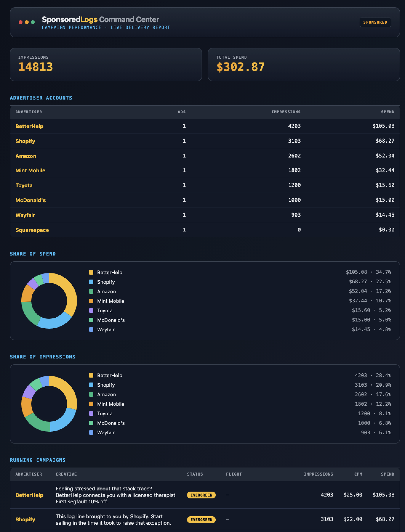Viewport: 405px width, 532px height.
Task: Click the IMPRESSIONS header in accounts table
Action: pos(286,112)
